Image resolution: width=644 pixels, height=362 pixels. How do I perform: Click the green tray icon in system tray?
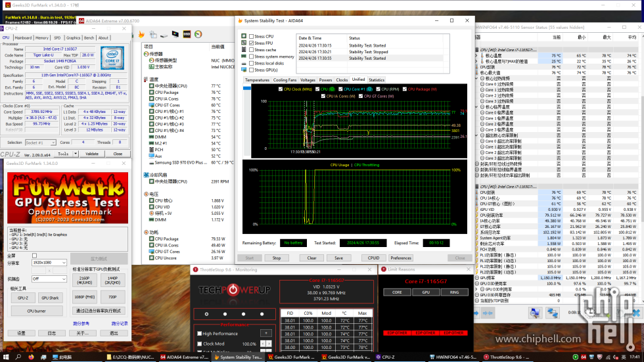[x=576, y=357]
